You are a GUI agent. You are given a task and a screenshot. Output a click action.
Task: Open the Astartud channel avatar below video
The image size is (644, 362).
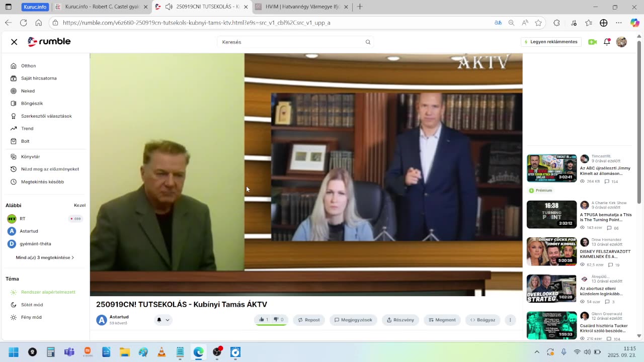point(102,320)
